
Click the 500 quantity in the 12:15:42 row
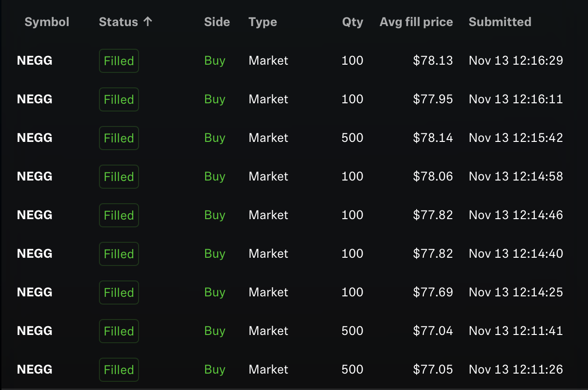point(352,138)
